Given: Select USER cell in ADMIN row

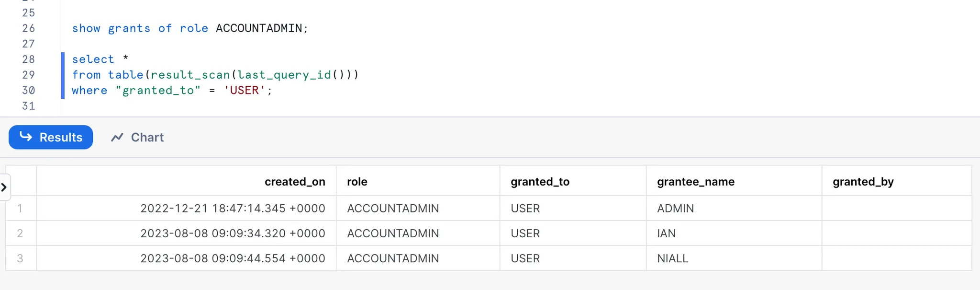Looking at the screenshot, I should pyautogui.click(x=573, y=208).
